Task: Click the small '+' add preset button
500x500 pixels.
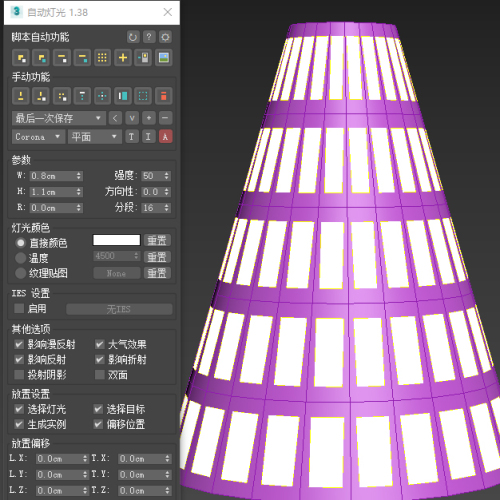Action: [149, 118]
